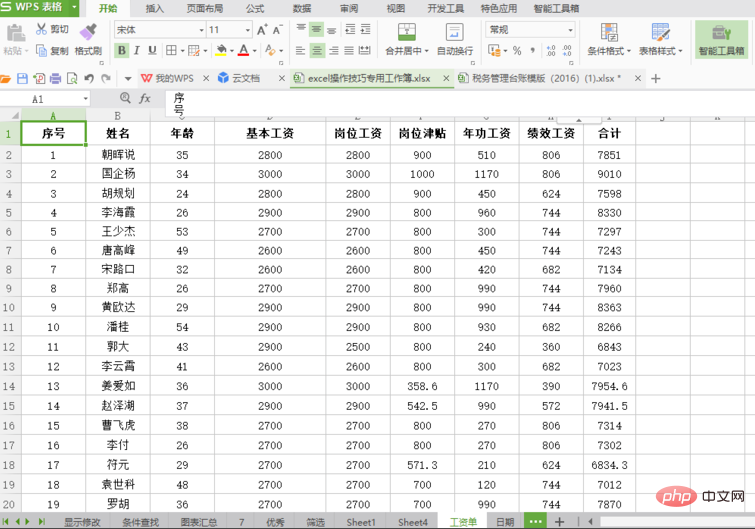Increase decimal places icon
The image size is (755, 529).
(x=551, y=51)
